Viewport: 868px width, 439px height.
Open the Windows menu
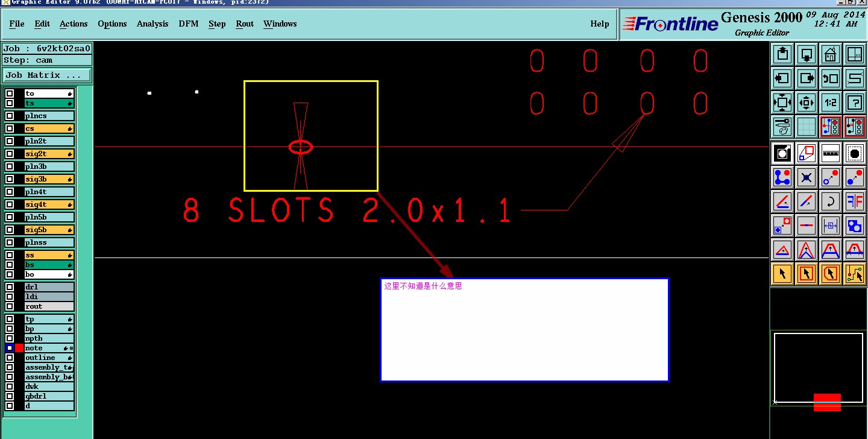click(280, 24)
